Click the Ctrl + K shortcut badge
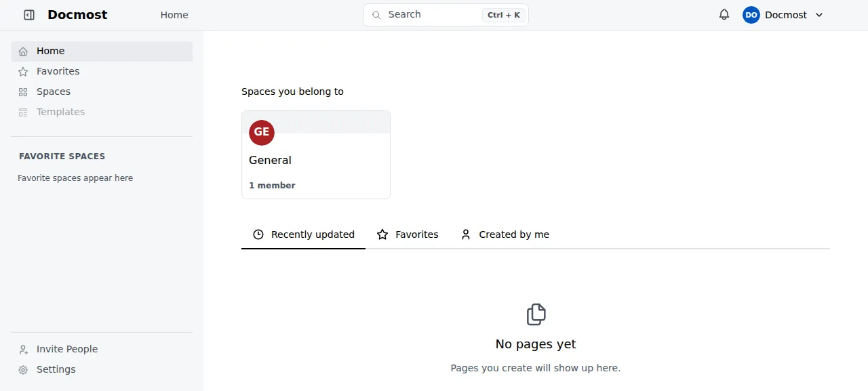Screen dimensions: 868x391 [504, 15]
